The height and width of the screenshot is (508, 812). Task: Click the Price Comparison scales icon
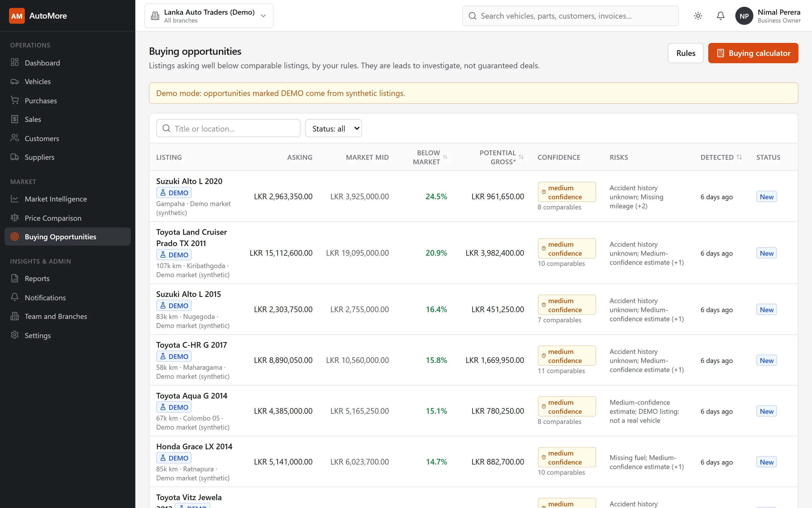[x=14, y=218]
